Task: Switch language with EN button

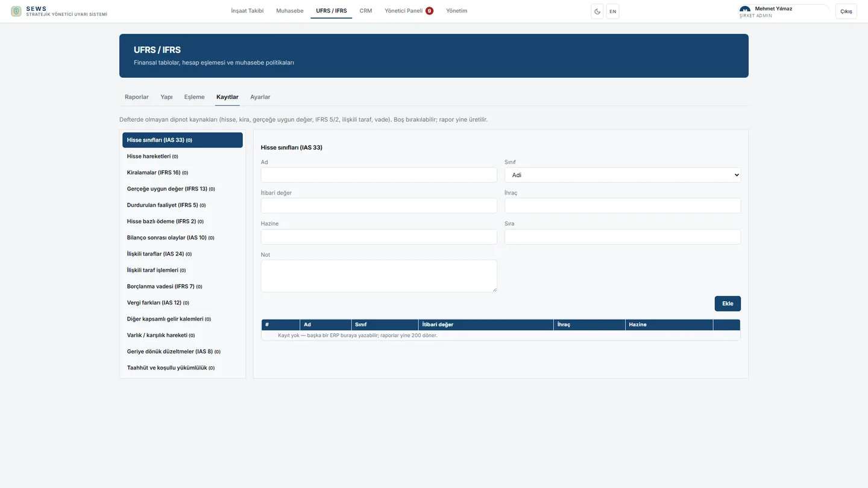Action: pos(612,11)
